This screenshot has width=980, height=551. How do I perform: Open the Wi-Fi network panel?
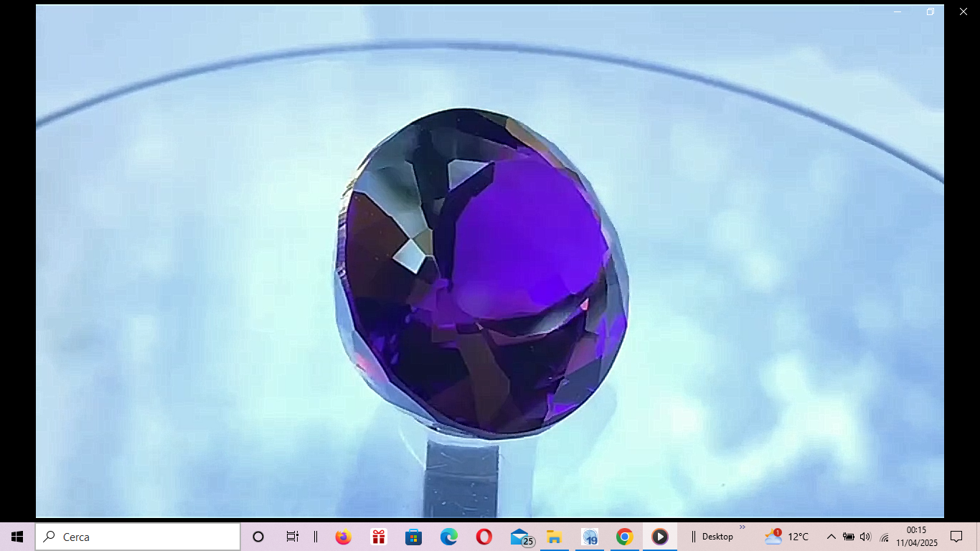point(884,537)
